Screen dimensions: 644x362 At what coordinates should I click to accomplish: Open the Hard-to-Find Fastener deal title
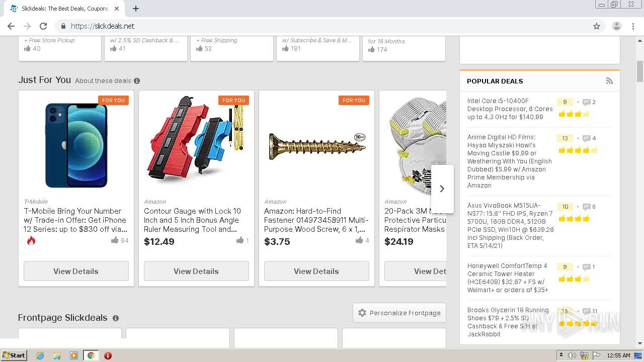click(x=316, y=220)
